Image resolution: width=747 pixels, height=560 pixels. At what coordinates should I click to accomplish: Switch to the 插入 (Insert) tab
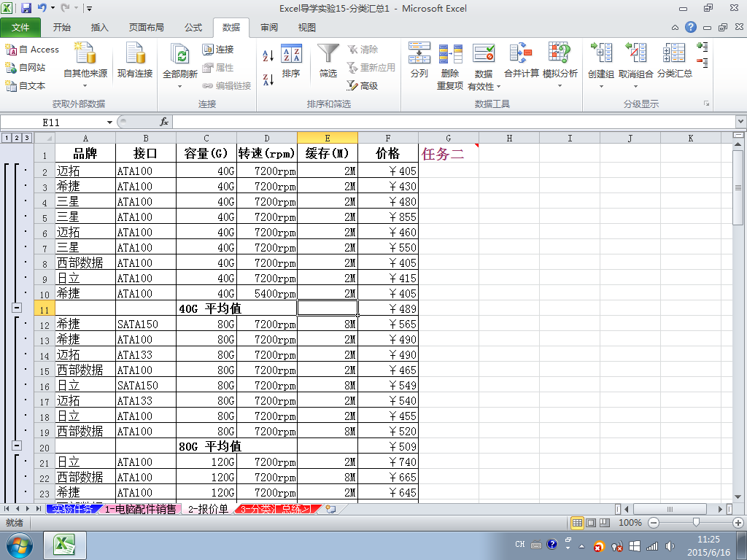pos(99,28)
